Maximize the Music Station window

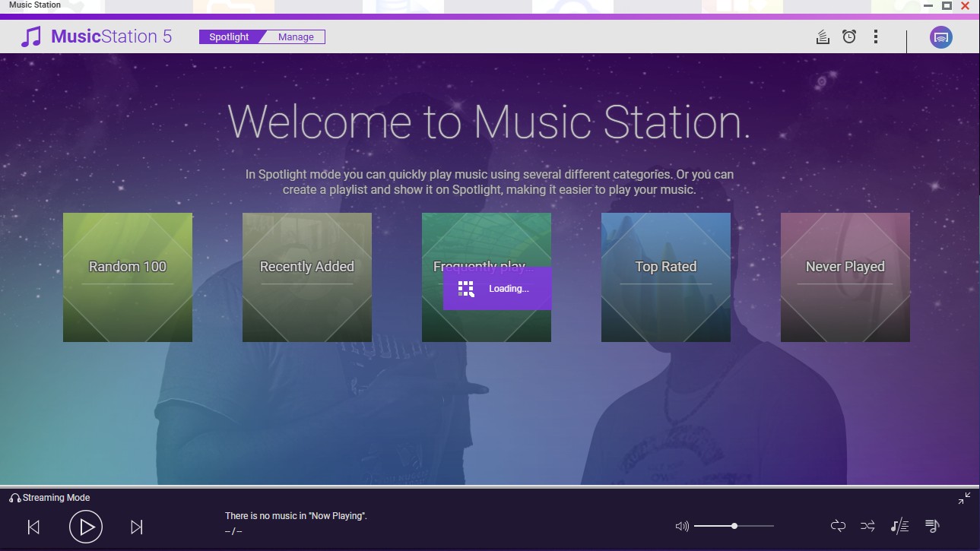pyautogui.click(x=947, y=5)
